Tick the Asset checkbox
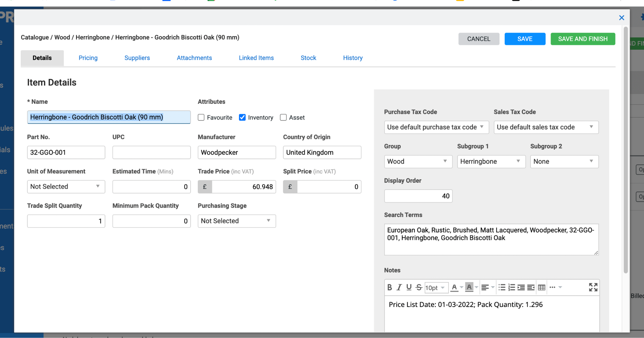Image resolution: width=644 pixels, height=338 pixels. coord(283,117)
